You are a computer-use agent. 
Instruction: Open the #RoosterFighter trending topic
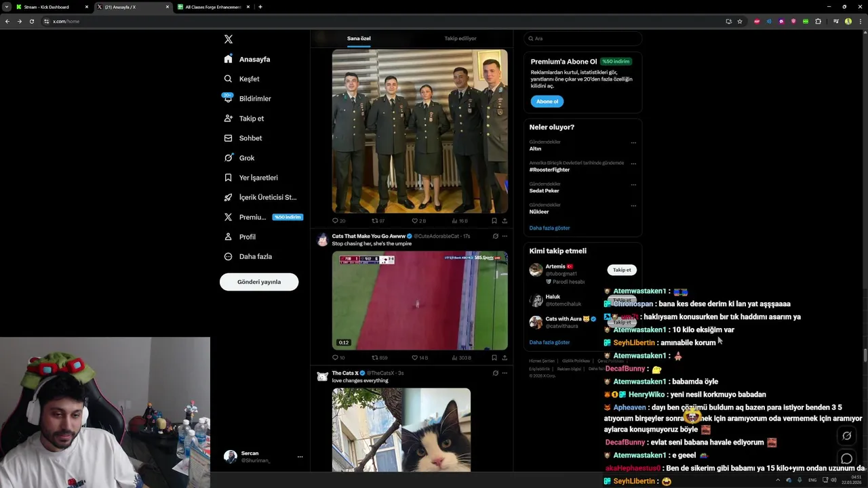pos(549,169)
